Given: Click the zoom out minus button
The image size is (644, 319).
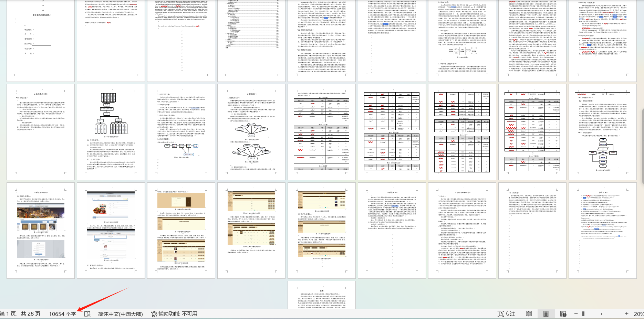Looking at the screenshot, I should pos(576,314).
